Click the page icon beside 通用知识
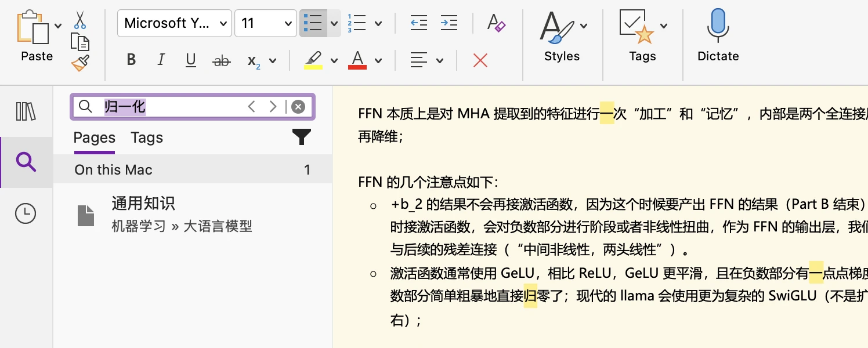This screenshot has width=868, height=348. click(x=86, y=216)
